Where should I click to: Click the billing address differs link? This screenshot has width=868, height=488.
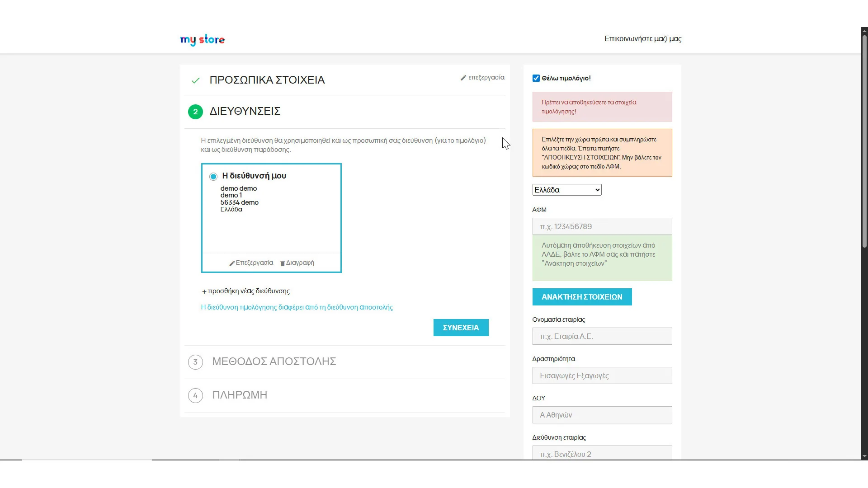click(297, 307)
